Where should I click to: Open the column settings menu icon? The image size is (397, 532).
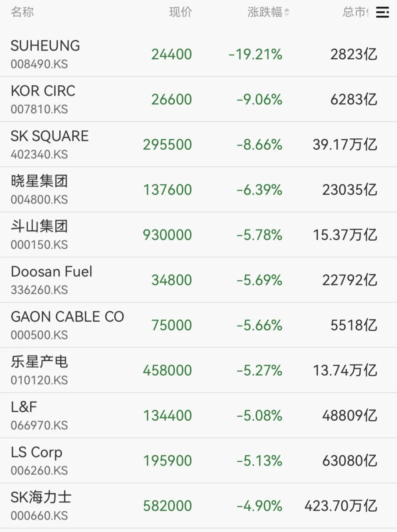(x=382, y=13)
